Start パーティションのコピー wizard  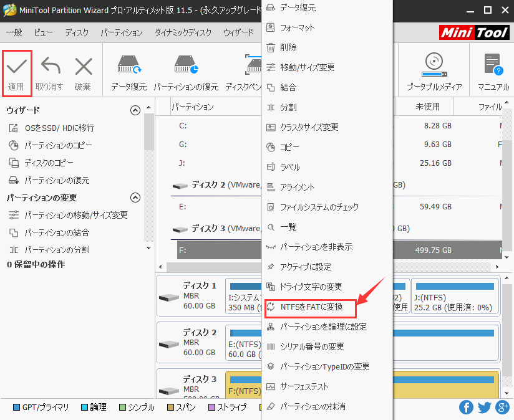tap(50, 145)
